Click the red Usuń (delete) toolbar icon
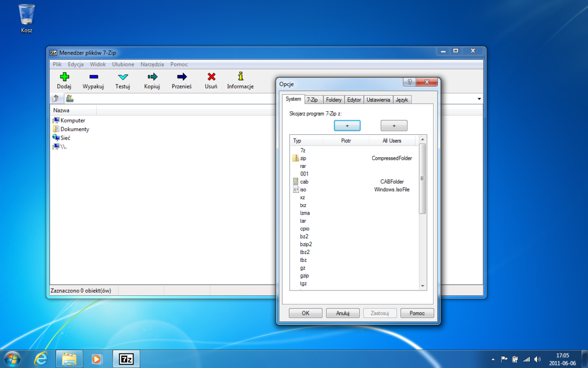Viewport: 588px width, 368px height. 211,77
